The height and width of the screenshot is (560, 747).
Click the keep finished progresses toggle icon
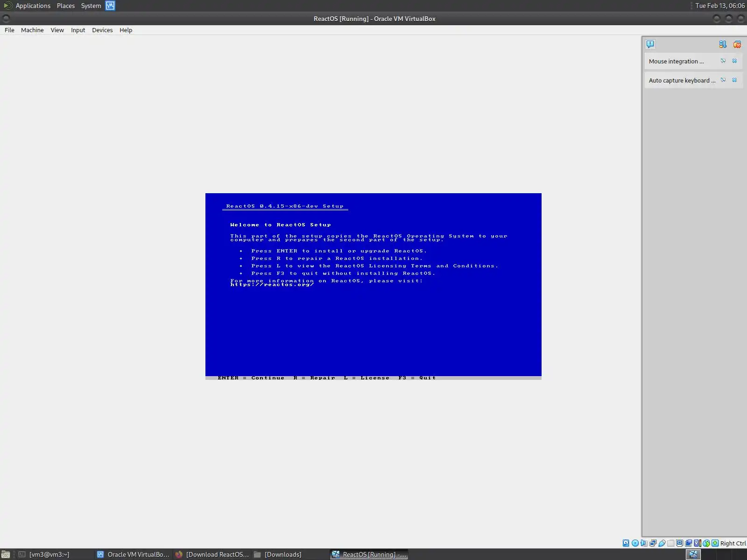(x=723, y=44)
